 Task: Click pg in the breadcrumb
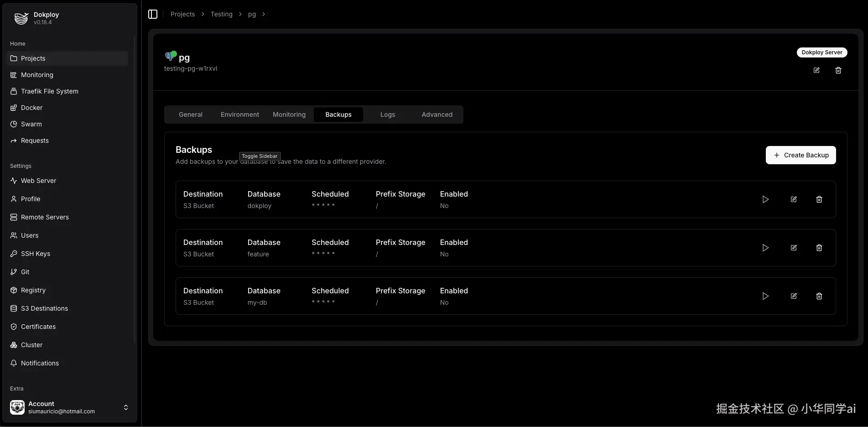click(252, 15)
